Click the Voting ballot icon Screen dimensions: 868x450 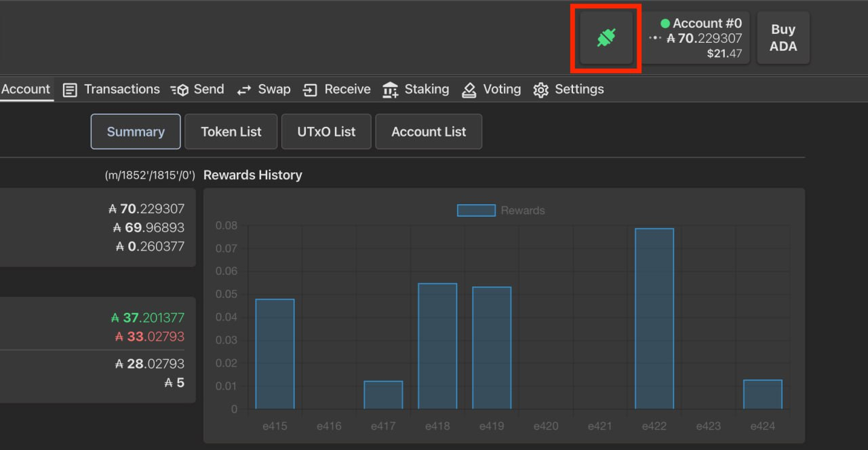[x=469, y=90]
